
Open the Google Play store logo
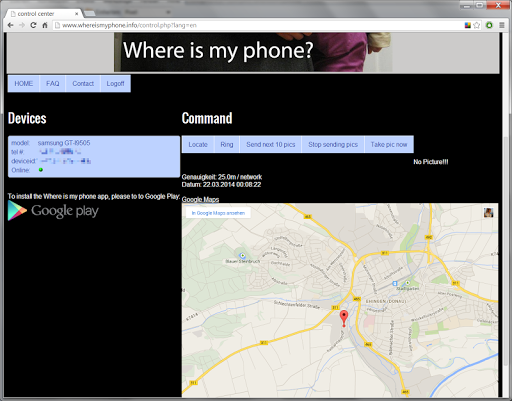pos(53,211)
